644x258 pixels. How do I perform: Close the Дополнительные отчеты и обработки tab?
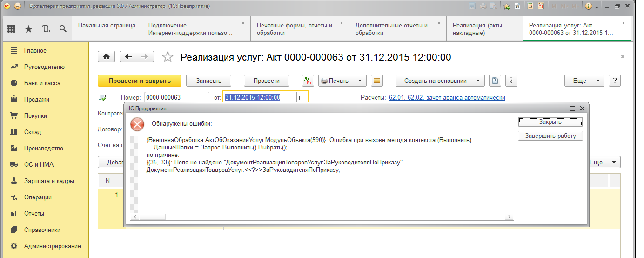point(439,23)
